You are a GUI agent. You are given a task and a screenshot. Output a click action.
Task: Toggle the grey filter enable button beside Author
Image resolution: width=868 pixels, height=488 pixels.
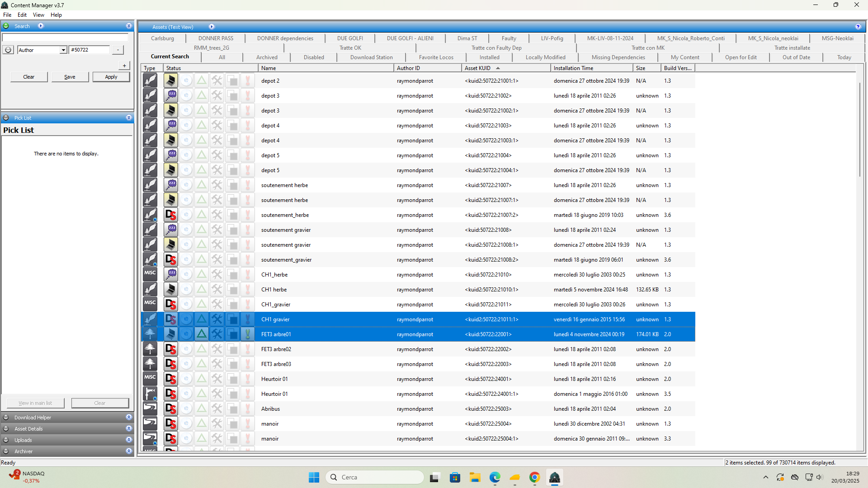tap(8, 50)
